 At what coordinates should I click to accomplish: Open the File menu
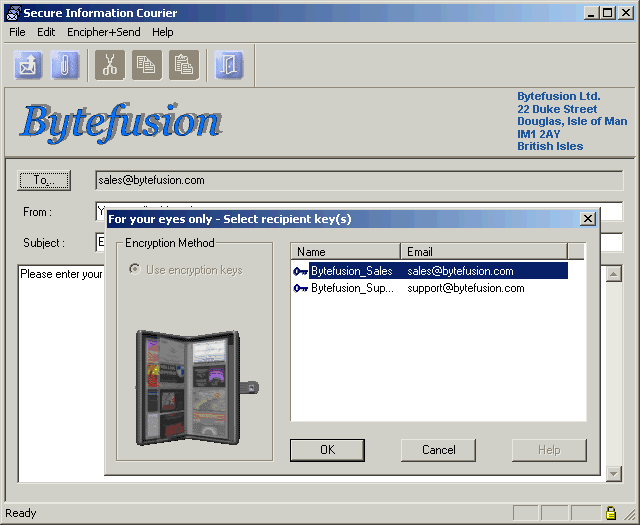(17, 32)
